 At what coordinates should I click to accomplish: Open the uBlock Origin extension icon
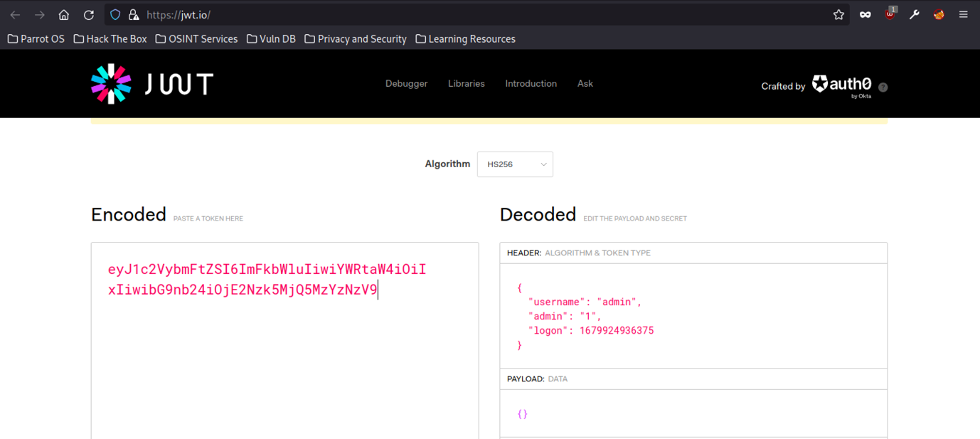pos(890,14)
